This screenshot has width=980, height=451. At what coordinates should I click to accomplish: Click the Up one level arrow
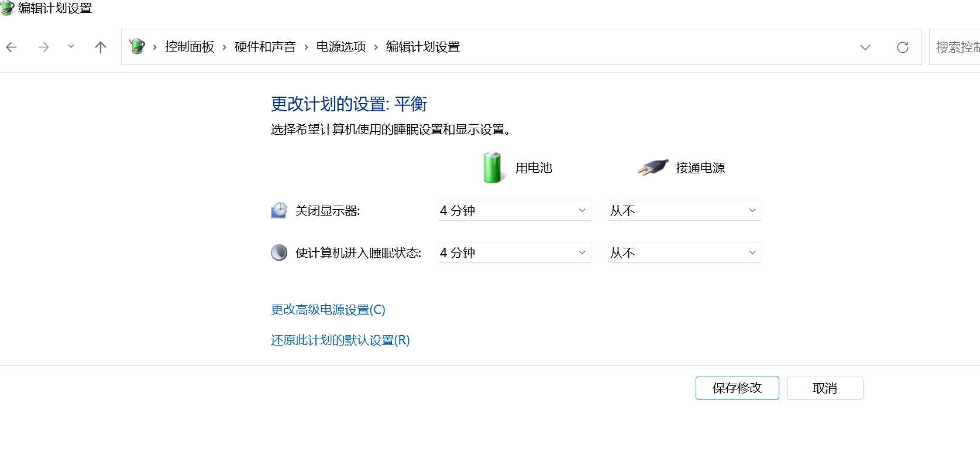pos(101,47)
